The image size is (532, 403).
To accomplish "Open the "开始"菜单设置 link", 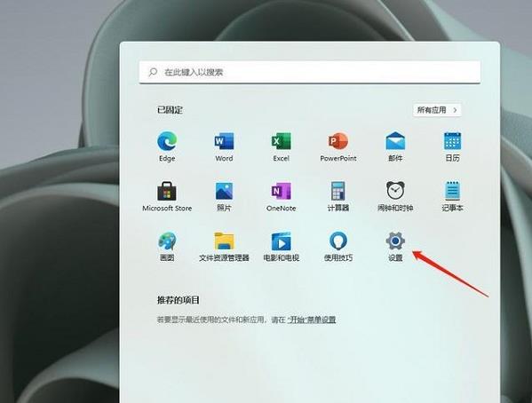I will tap(312, 320).
